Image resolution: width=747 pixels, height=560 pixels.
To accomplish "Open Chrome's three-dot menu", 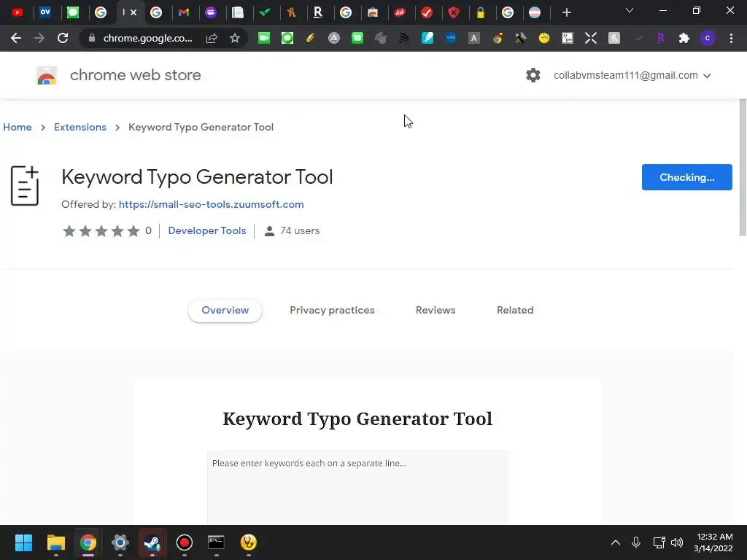I will [x=731, y=38].
